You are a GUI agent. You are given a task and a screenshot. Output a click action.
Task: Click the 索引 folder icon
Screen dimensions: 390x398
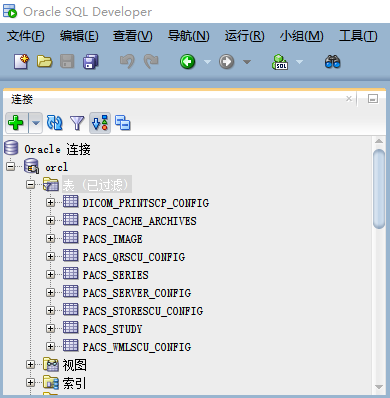[51, 383]
